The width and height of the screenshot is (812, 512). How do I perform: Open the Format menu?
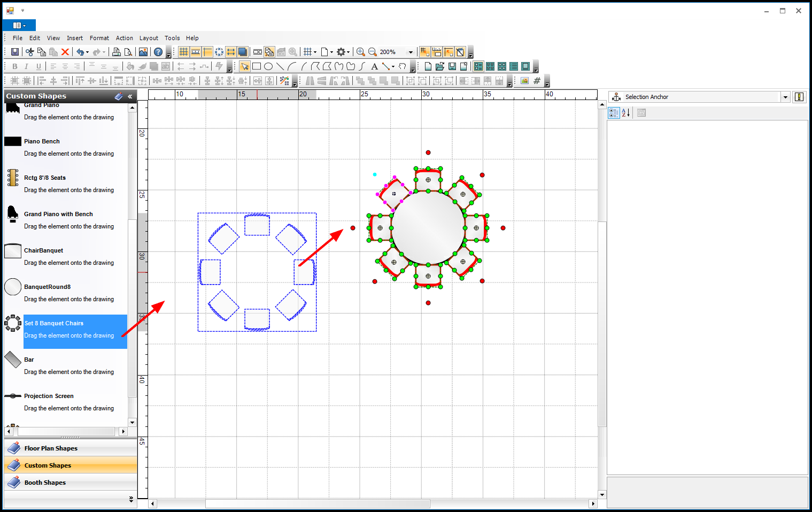[x=99, y=38]
